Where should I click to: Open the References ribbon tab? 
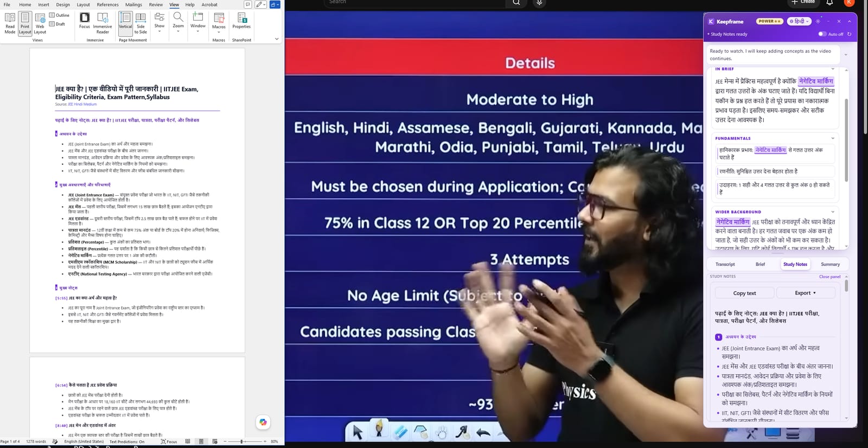click(x=107, y=4)
